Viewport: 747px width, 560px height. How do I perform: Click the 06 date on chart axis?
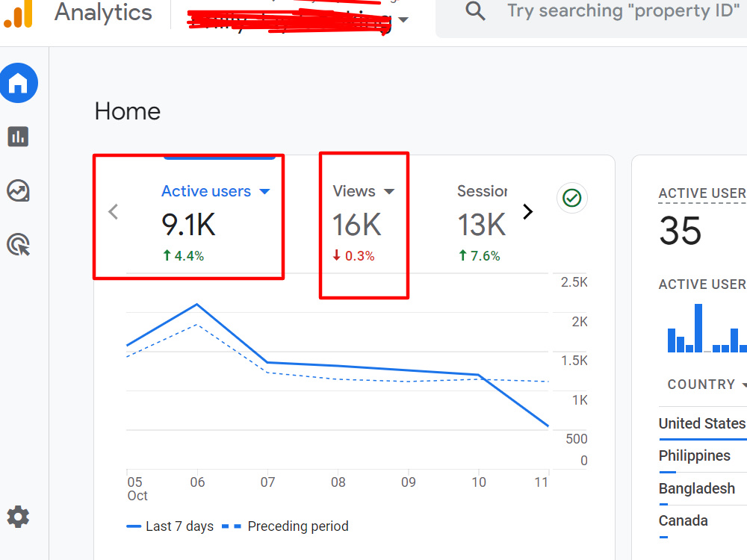[197, 482]
